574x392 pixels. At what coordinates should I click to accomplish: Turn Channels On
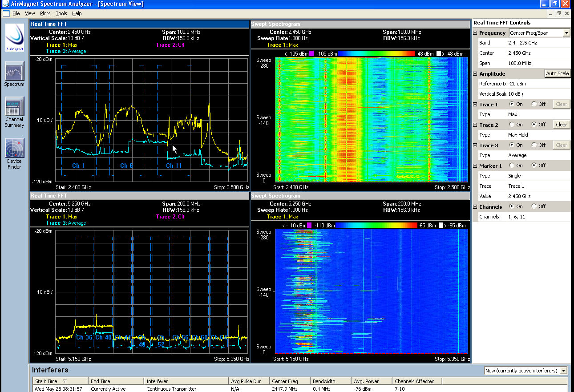coord(512,206)
